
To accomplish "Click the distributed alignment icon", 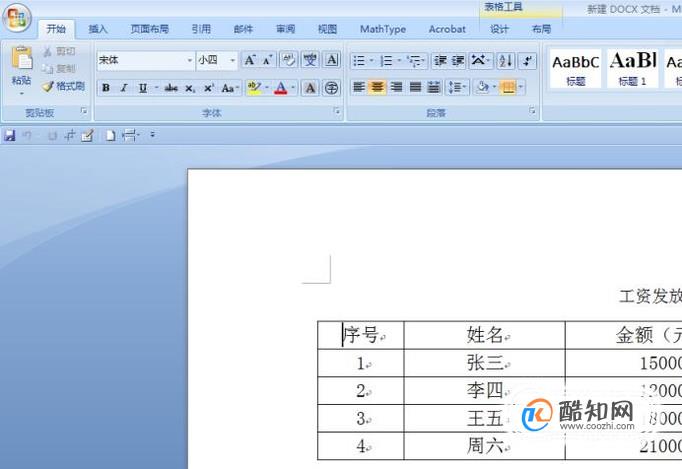I will click(434, 87).
